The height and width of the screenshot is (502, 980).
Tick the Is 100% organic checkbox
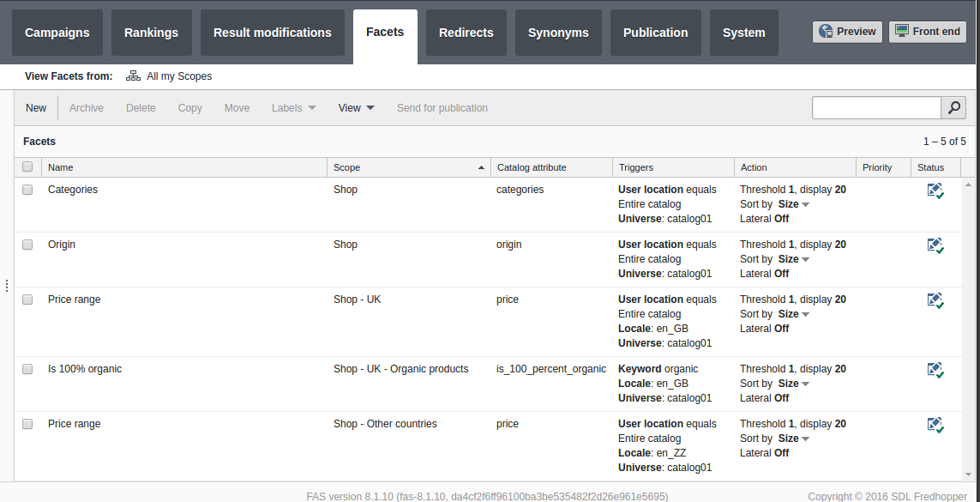click(x=27, y=369)
